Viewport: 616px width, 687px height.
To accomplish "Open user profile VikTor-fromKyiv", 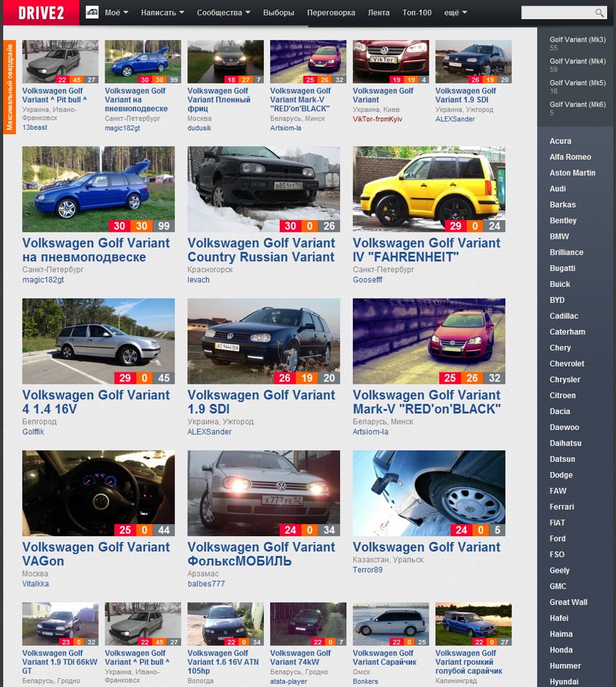I will [x=377, y=119].
